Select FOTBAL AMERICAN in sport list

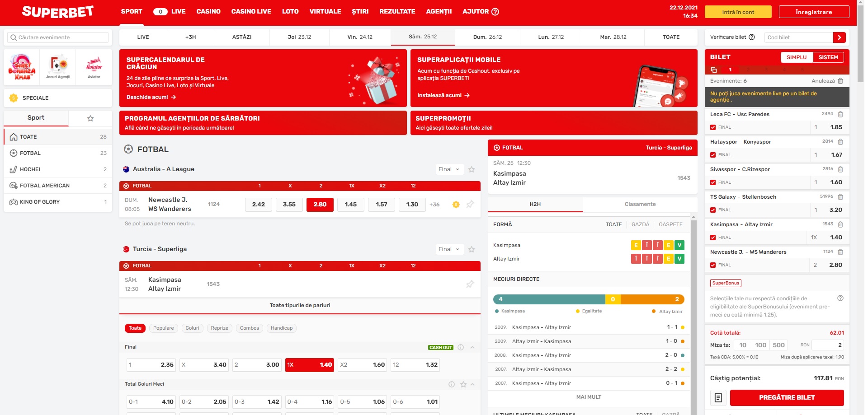(58, 186)
